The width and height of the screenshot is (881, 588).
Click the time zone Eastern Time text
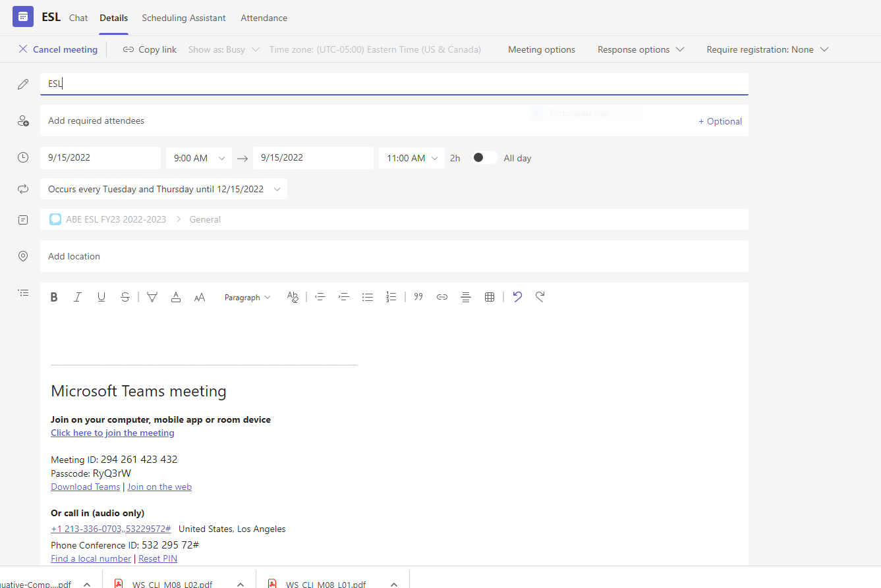coord(375,49)
